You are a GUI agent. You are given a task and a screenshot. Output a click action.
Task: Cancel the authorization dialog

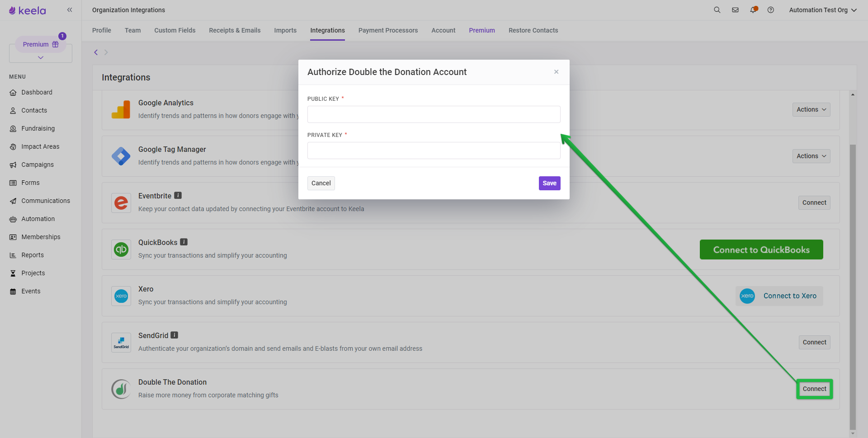(321, 183)
